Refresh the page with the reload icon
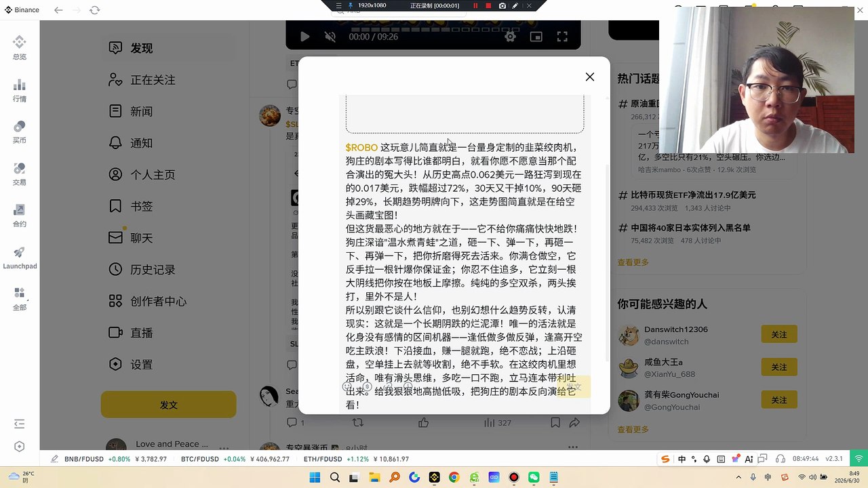Viewport: 868px width, 488px height. click(94, 10)
